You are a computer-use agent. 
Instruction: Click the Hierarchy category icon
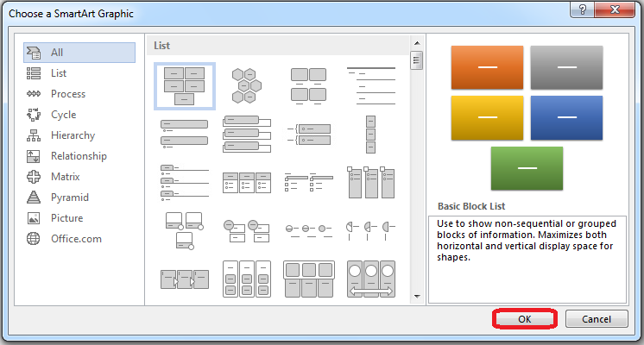pyautogui.click(x=34, y=135)
